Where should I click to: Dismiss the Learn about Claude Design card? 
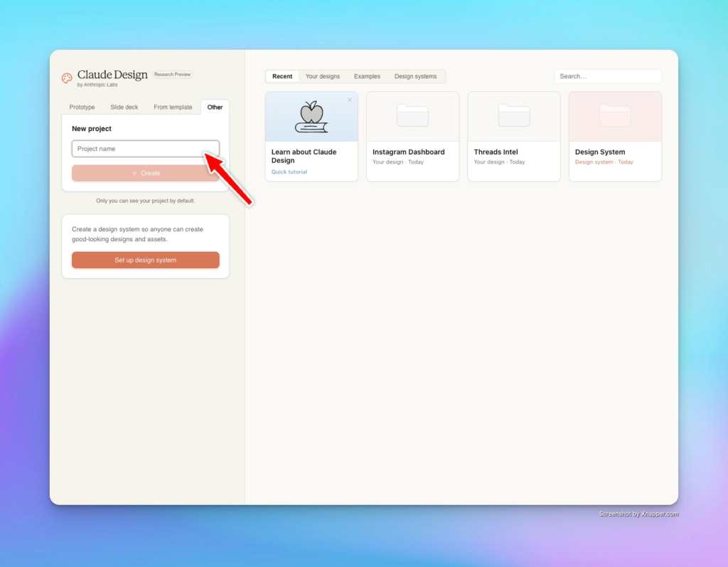[x=350, y=100]
